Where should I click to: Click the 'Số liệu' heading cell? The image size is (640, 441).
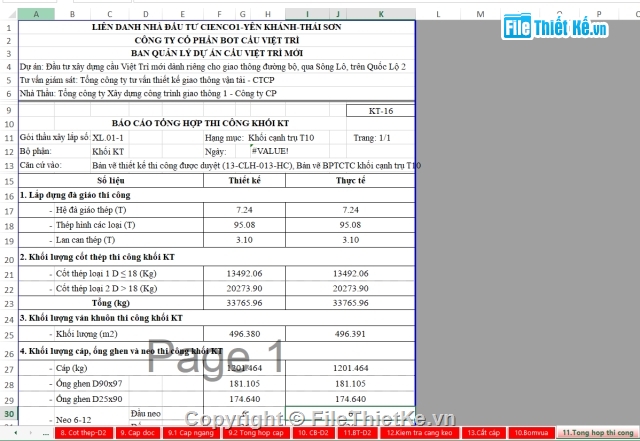point(111,180)
